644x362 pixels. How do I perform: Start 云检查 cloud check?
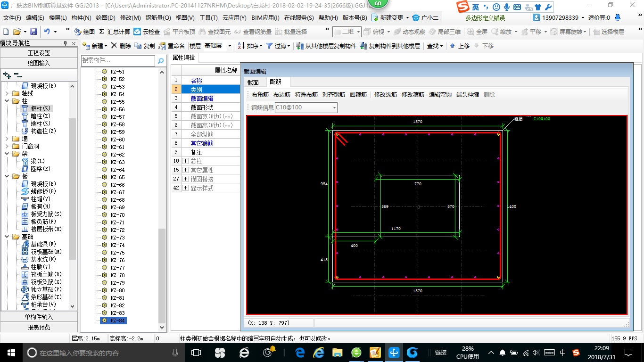click(147, 32)
